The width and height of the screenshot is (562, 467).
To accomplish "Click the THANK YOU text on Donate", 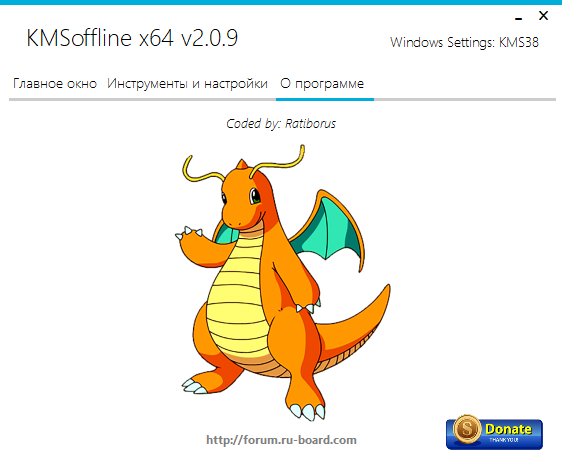I will pos(504,440).
